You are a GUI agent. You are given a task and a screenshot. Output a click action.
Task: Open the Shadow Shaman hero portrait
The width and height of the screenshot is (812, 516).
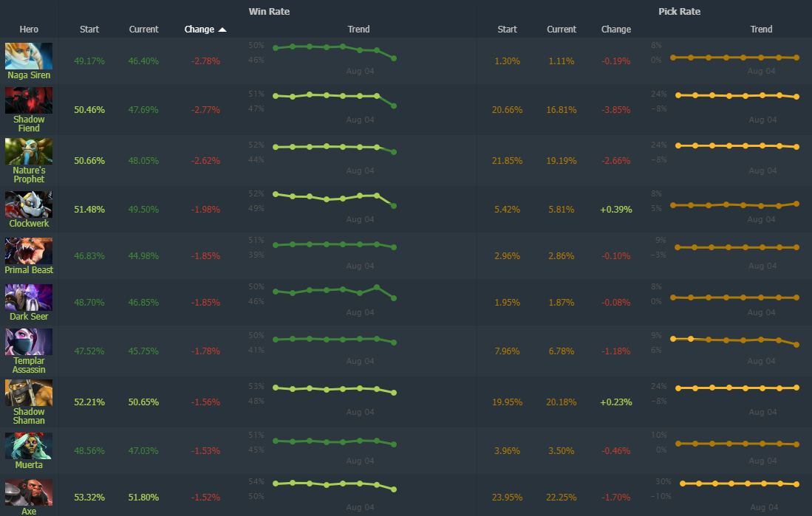coord(29,393)
